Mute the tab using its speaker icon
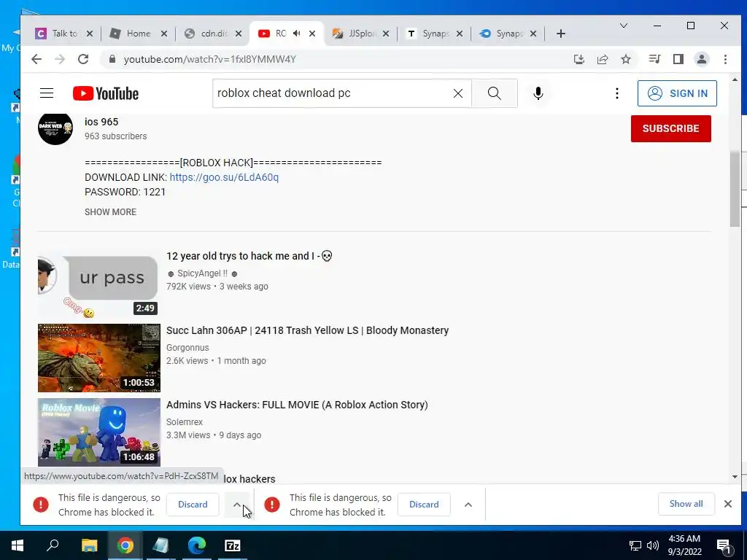The image size is (747, 560). (x=297, y=34)
